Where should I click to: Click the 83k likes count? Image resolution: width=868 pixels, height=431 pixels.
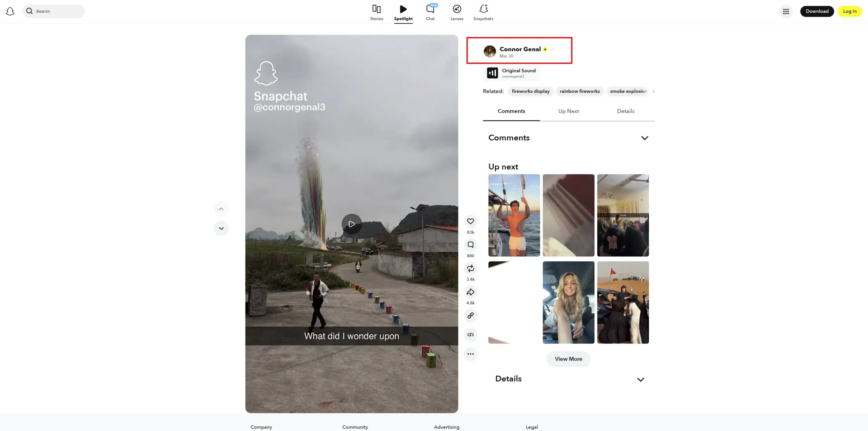470,232
